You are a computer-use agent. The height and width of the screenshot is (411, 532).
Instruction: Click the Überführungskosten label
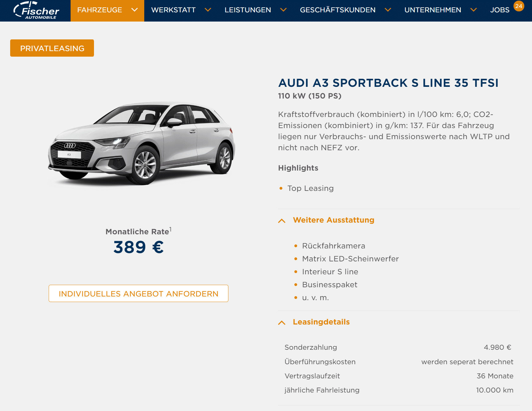coord(320,362)
